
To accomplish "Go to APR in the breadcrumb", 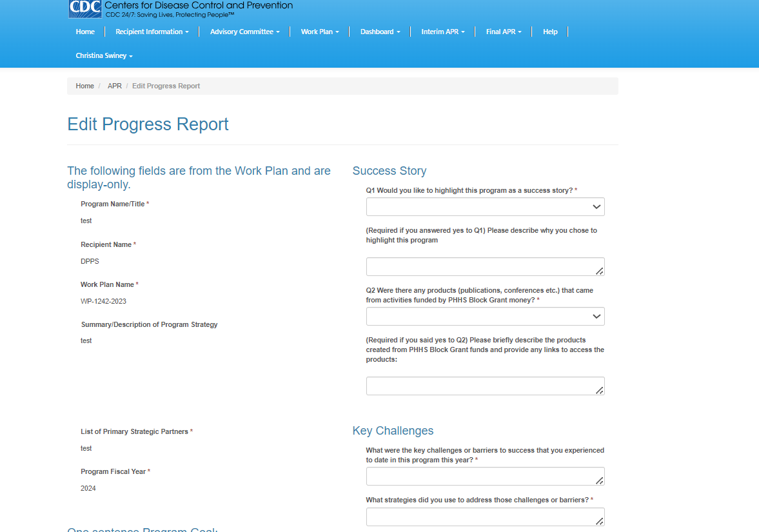I will coord(115,86).
